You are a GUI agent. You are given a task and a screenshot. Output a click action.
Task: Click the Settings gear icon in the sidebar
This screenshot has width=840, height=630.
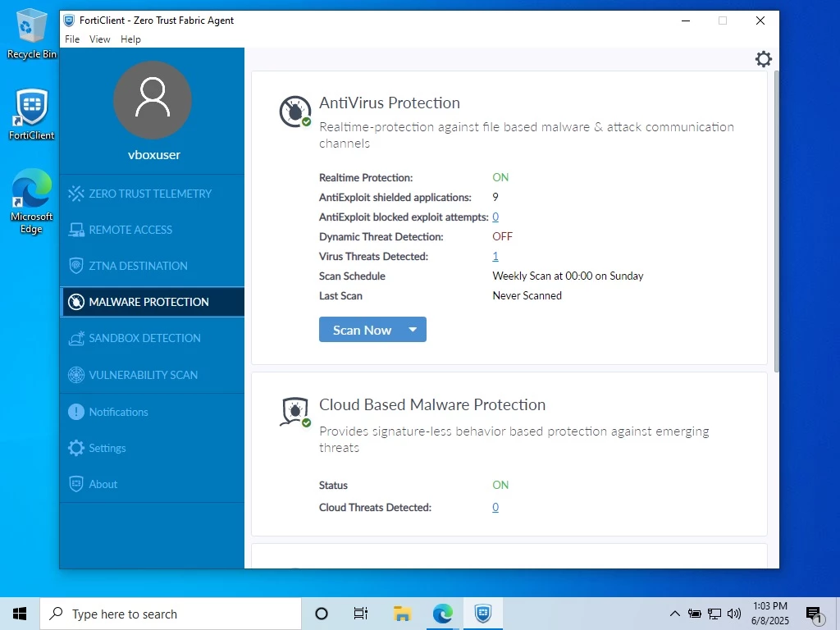[x=76, y=448]
